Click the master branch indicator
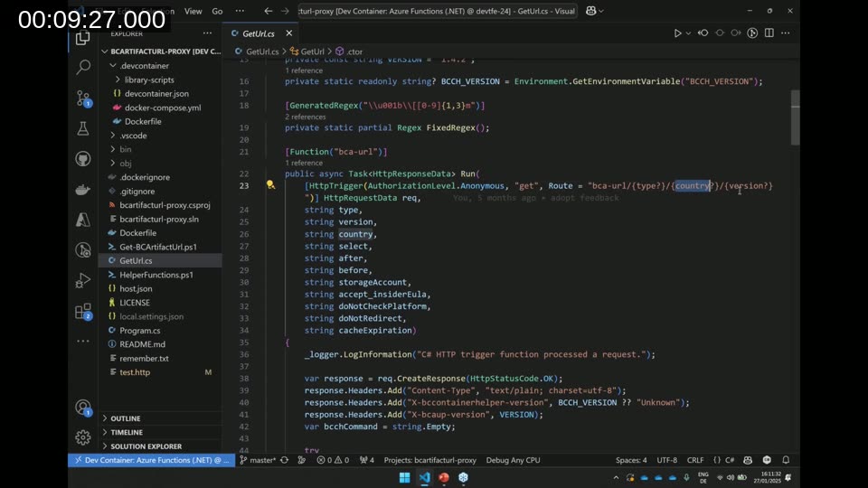The height and width of the screenshot is (488, 868). pyautogui.click(x=258, y=460)
